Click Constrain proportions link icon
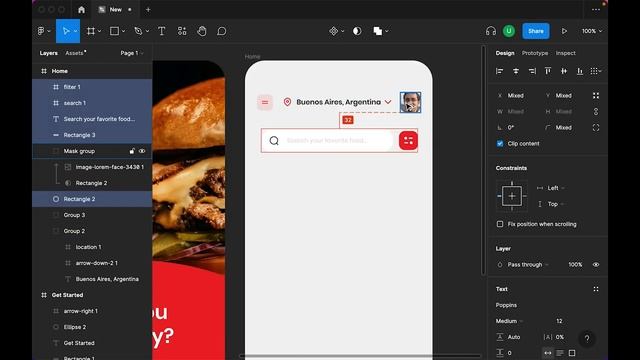 pyautogui.click(x=596, y=111)
